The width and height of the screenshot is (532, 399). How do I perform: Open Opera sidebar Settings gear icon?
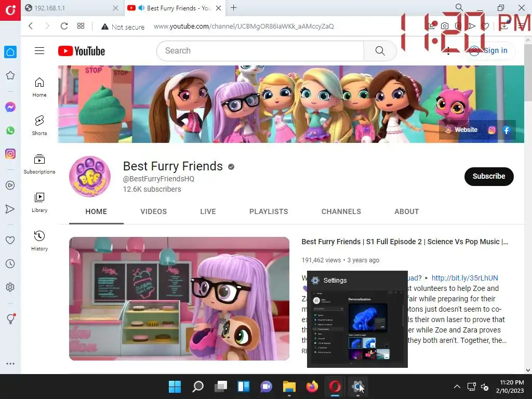[10, 287]
